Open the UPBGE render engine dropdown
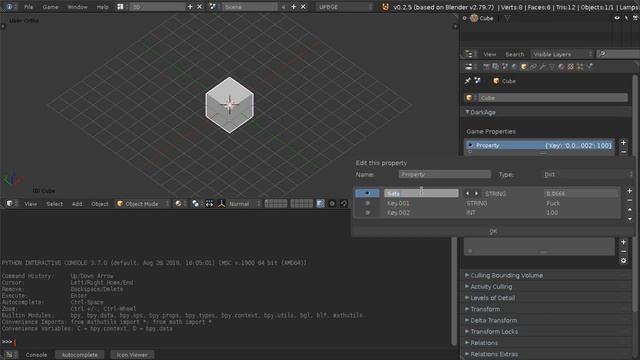The image size is (640, 360). point(345,7)
